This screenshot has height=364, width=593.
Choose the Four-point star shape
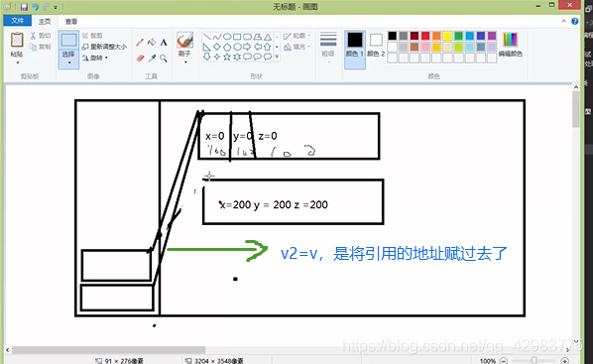[x=217, y=57]
